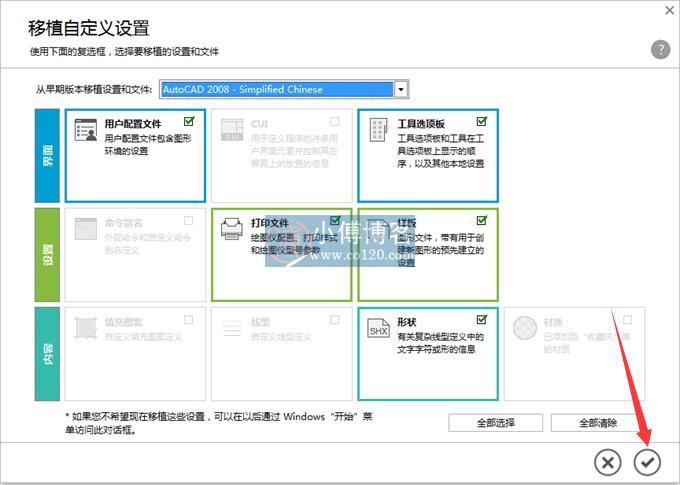Click the 填充图案 title text

123,322
